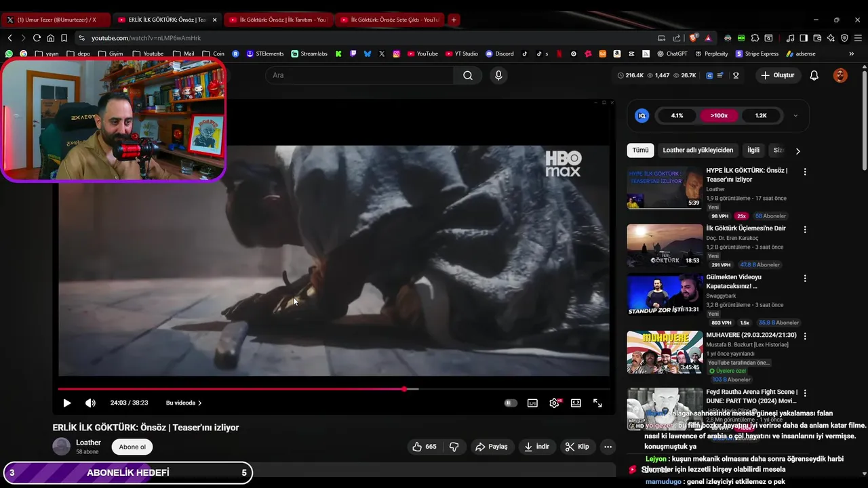Open the ChatGPT bookmark

[x=671, y=54]
